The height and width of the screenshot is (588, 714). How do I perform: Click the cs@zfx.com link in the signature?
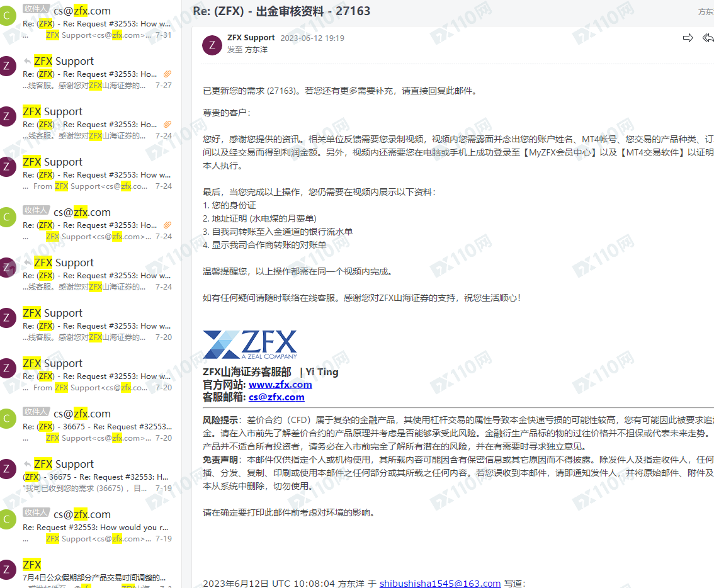tap(276, 397)
